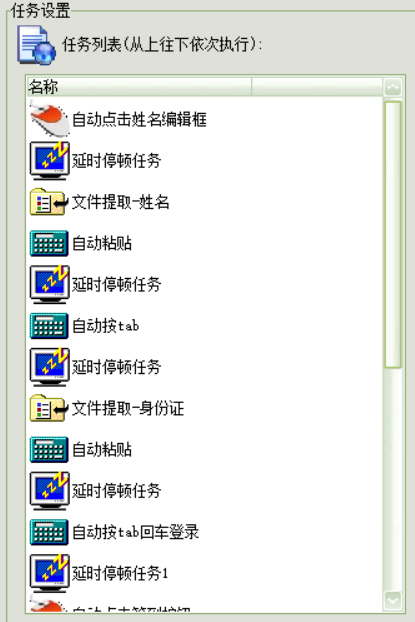Click the mouse icon for 自动点击姓名编辑框
The image size is (415, 622).
(49, 119)
